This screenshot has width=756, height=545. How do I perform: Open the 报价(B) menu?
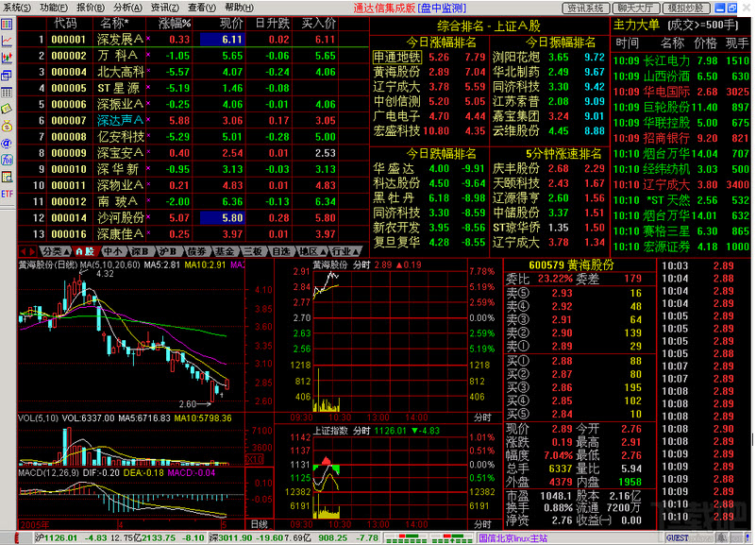pyautogui.click(x=92, y=7)
